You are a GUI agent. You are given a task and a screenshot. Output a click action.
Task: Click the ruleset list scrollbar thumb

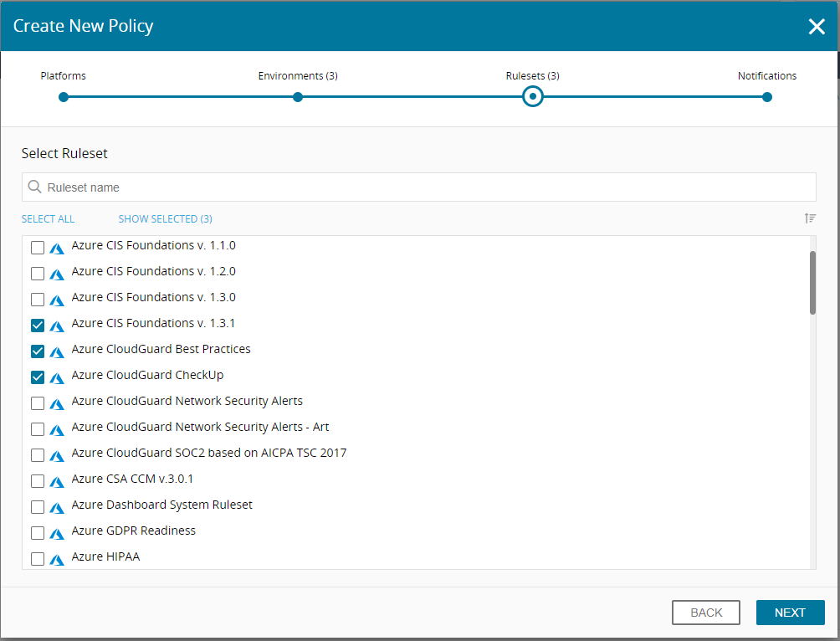tap(812, 283)
